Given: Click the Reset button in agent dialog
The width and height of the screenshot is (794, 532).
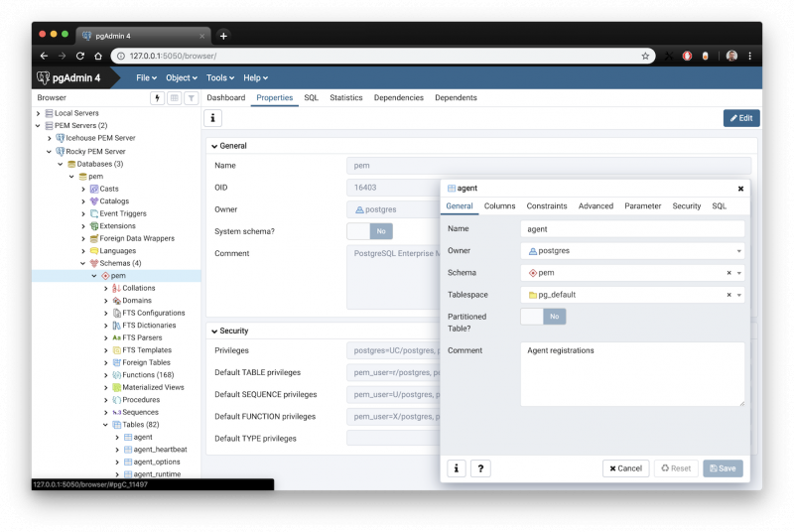Looking at the screenshot, I should (x=676, y=468).
